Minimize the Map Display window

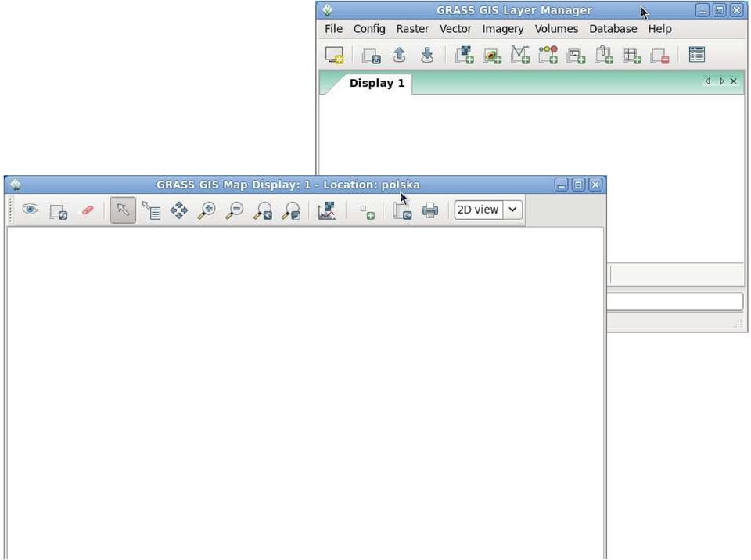(562, 185)
